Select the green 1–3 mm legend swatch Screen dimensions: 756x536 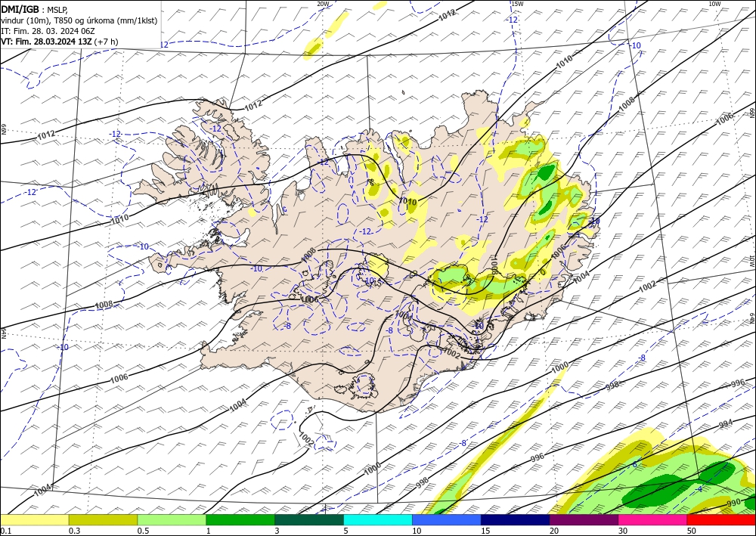(x=240, y=520)
